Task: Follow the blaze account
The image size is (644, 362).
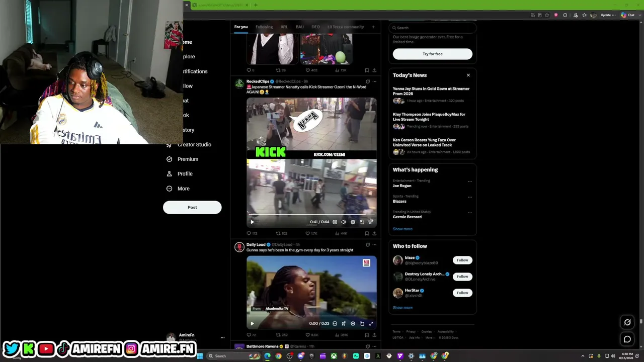Action: point(462,260)
